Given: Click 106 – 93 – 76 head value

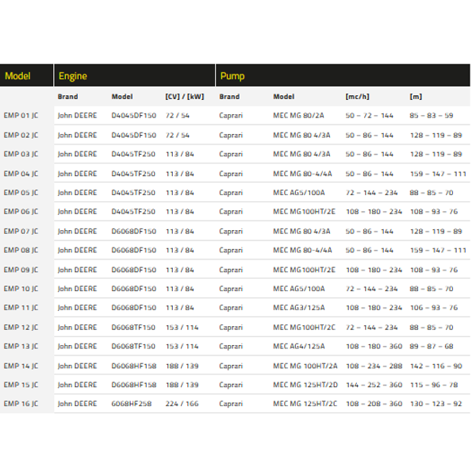Looking at the screenshot, I should point(434,308).
